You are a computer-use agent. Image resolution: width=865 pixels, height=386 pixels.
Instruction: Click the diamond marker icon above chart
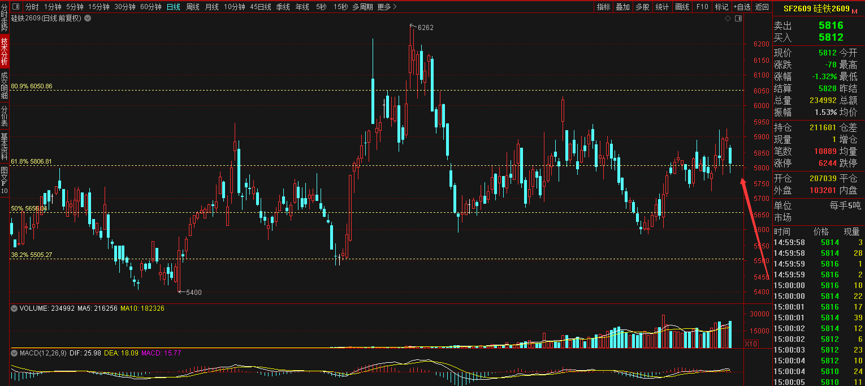(728, 18)
